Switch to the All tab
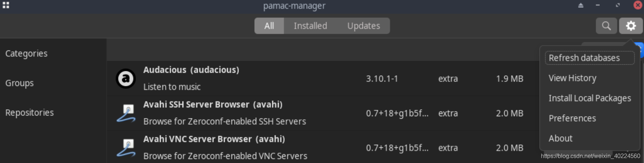Viewport: 644px width, 163px height. 269,26
